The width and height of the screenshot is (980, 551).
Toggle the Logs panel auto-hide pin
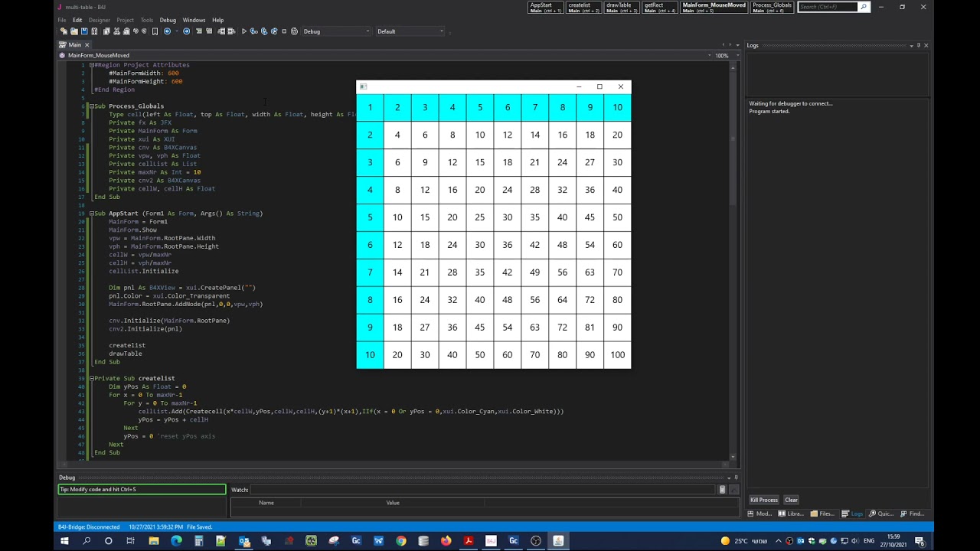[919, 45]
